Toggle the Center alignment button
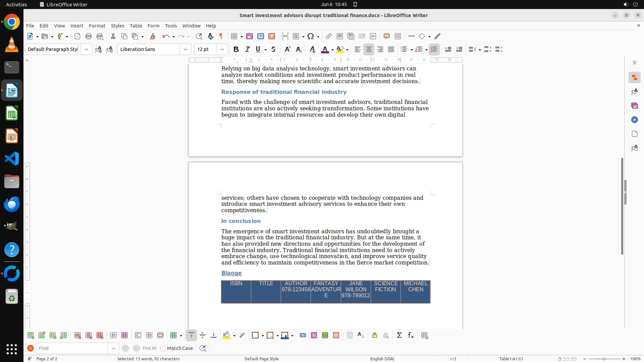 click(x=369, y=49)
